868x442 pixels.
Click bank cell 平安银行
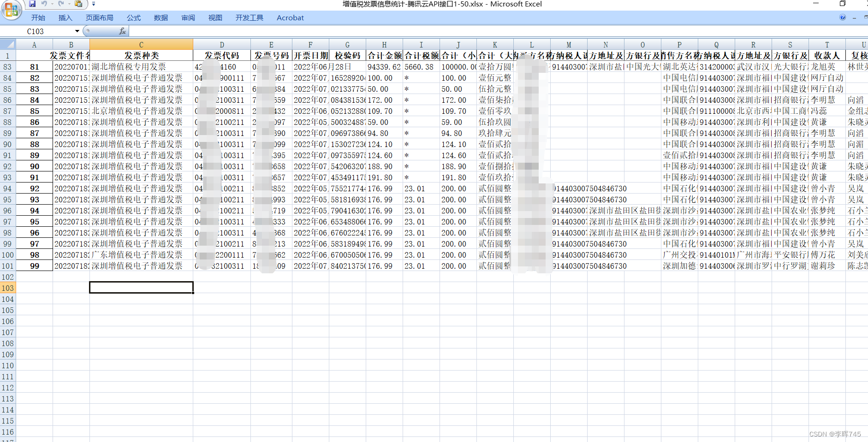[x=790, y=255]
